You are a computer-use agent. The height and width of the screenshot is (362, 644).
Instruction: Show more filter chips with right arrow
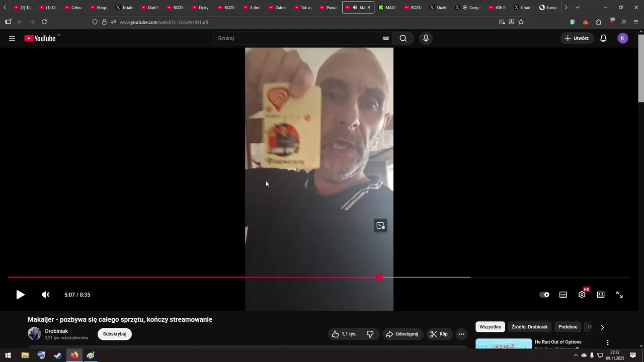pyautogui.click(x=602, y=327)
